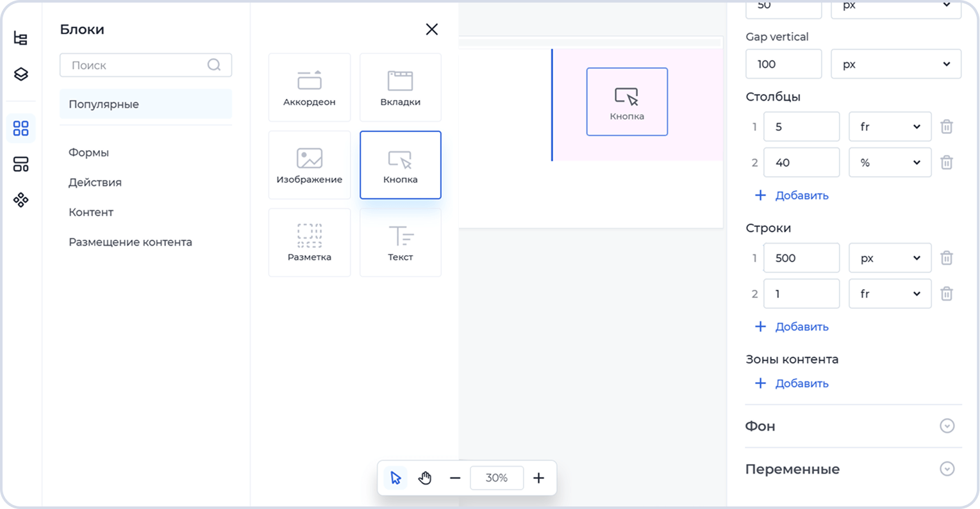The width and height of the screenshot is (980, 509).
Task: Select the Размещение контента category
Action: (130, 242)
